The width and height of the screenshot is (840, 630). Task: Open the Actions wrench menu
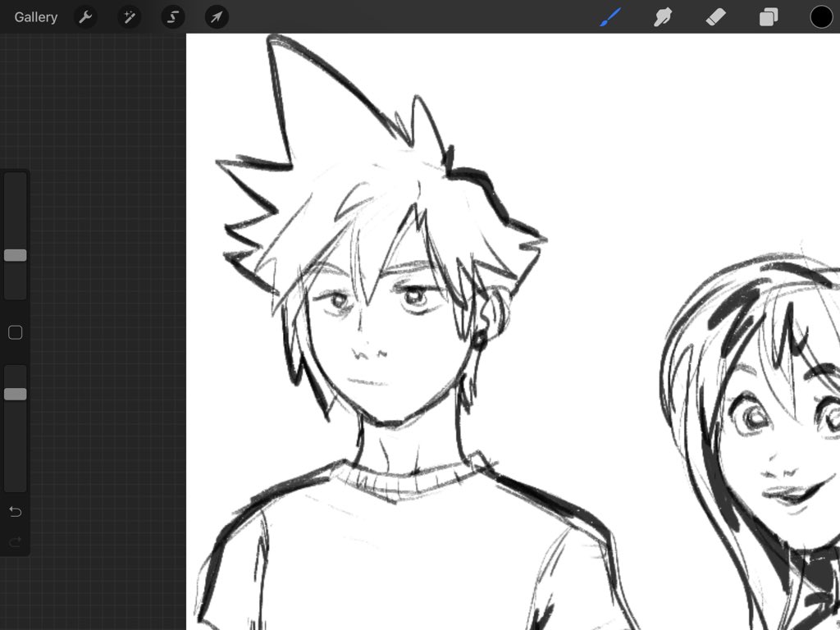pyautogui.click(x=85, y=17)
